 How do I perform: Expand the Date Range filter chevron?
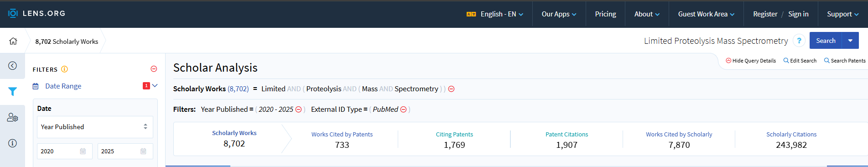tap(155, 86)
